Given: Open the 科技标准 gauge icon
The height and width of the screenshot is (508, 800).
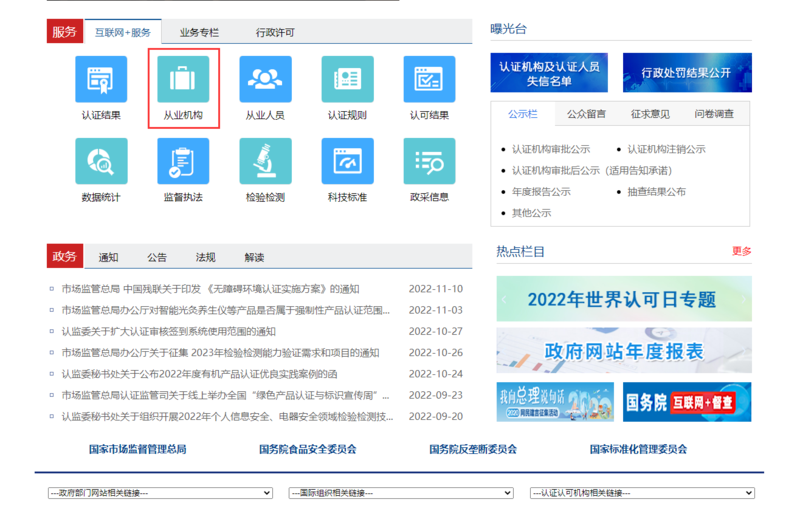Looking at the screenshot, I should 347,161.
